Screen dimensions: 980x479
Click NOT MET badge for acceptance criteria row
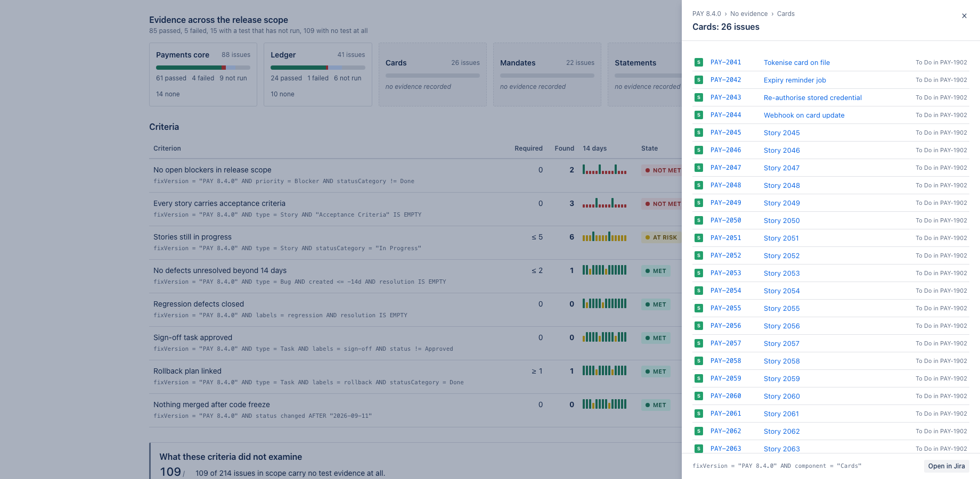662,204
